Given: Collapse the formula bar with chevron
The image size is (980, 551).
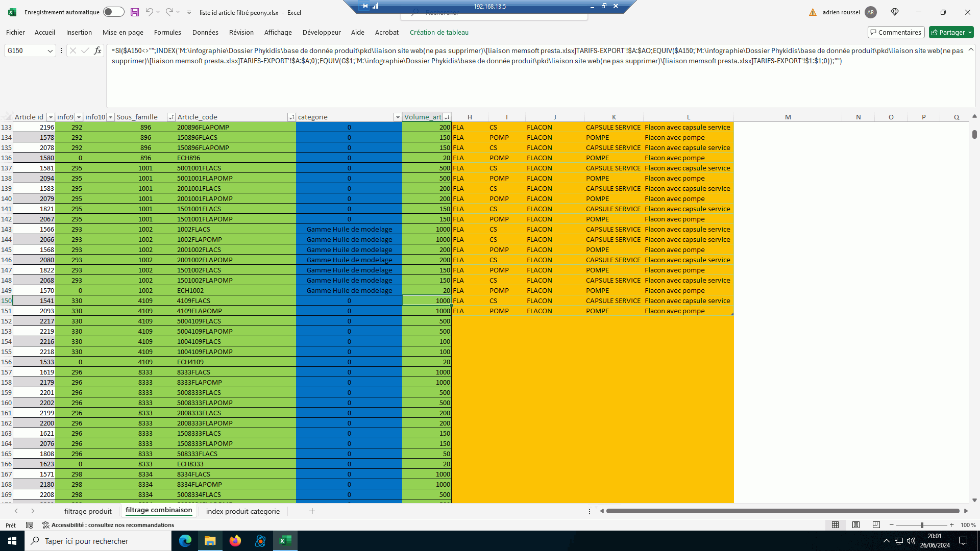Looking at the screenshot, I should [x=971, y=49].
